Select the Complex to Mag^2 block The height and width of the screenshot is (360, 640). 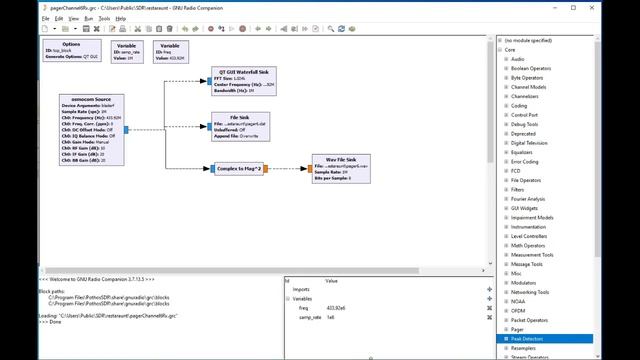click(239, 169)
